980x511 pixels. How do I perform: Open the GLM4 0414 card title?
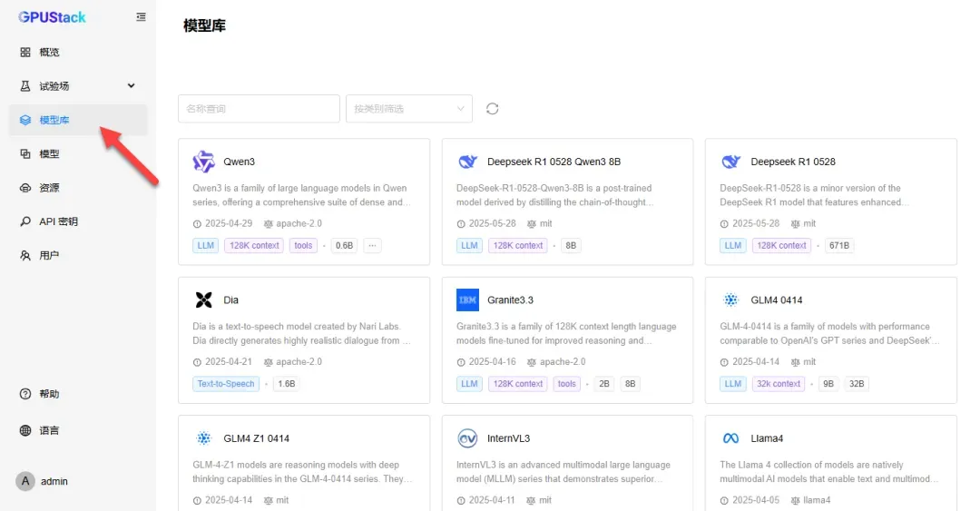(x=777, y=300)
